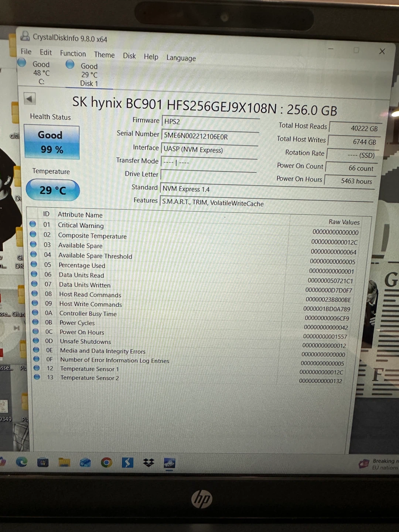The width and height of the screenshot is (399, 532).
Task: Click the Unsafe Shutdowns status circle
Action: point(36,340)
